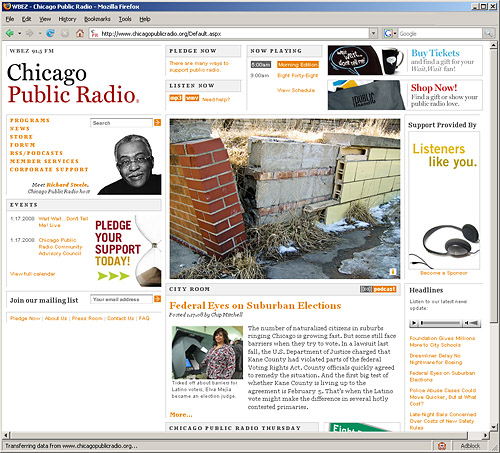
Task: Open Federal Eyes on Suburban Elections headline
Action: pyautogui.click(x=255, y=305)
